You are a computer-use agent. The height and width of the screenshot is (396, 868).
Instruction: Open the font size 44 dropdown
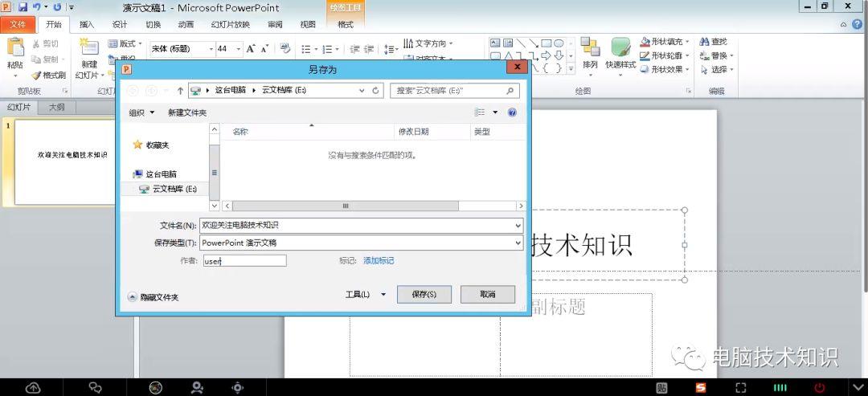point(239,49)
